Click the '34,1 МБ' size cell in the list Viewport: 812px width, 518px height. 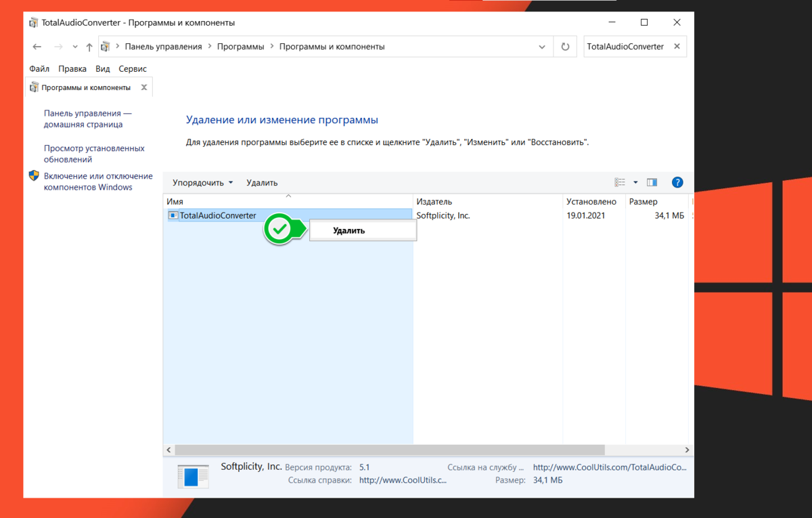669,215
